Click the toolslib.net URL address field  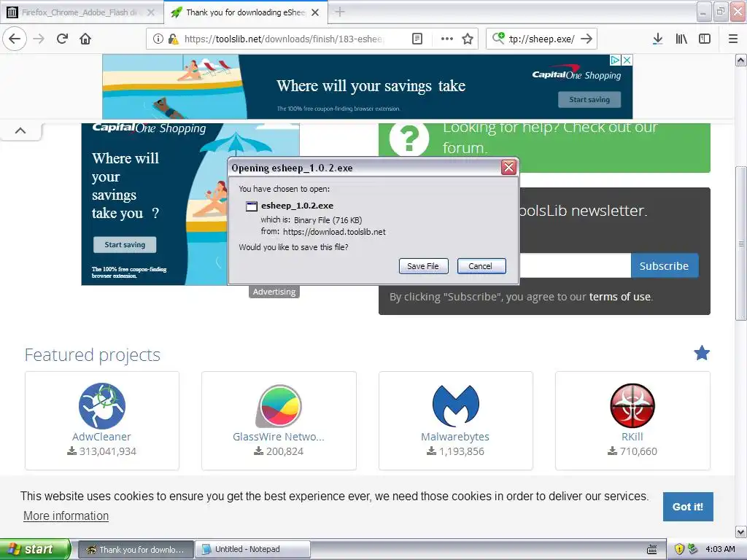[284, 39]
